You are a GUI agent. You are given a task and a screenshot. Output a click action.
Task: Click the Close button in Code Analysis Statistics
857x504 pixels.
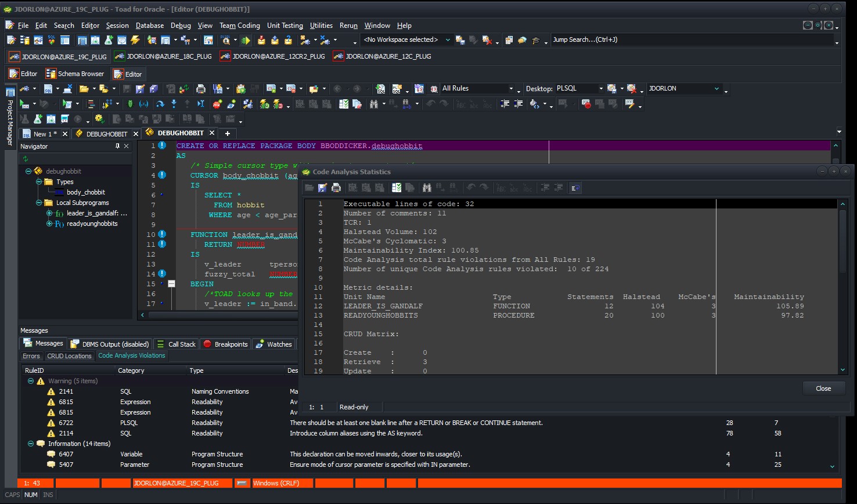(824, 388)
